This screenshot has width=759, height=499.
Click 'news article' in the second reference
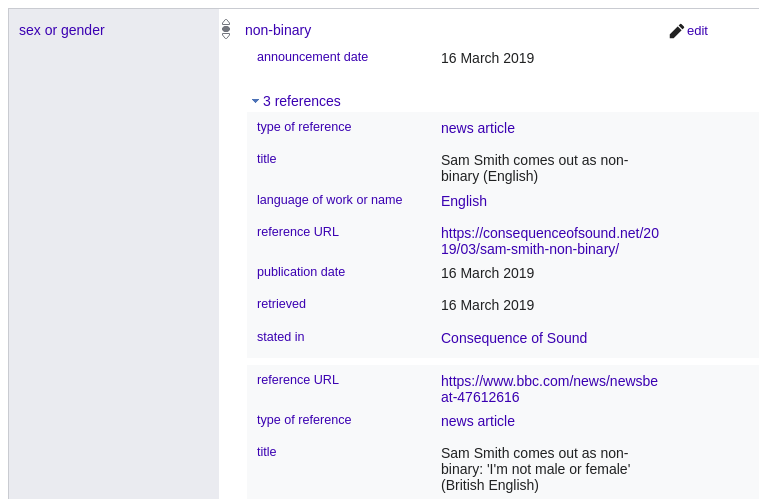coord(477,421)
